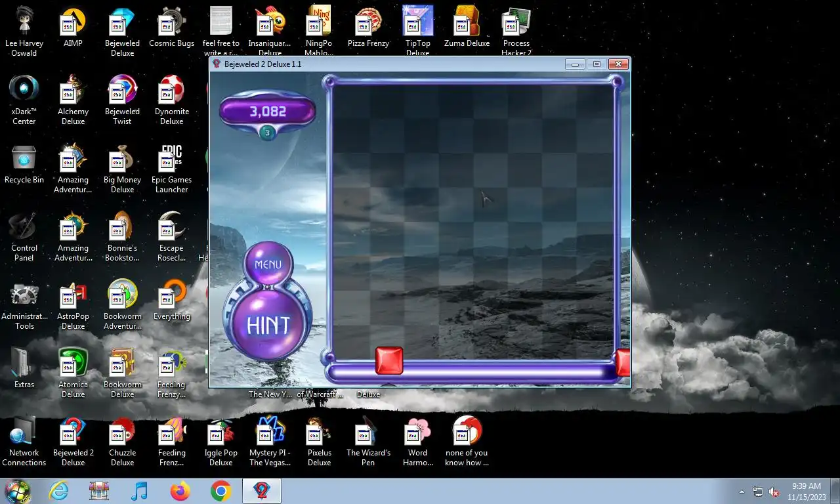840x504 pixels.
Task: Select the Insaniquarium Deluxe desktop icon
Action: click(x=270, y=31)
